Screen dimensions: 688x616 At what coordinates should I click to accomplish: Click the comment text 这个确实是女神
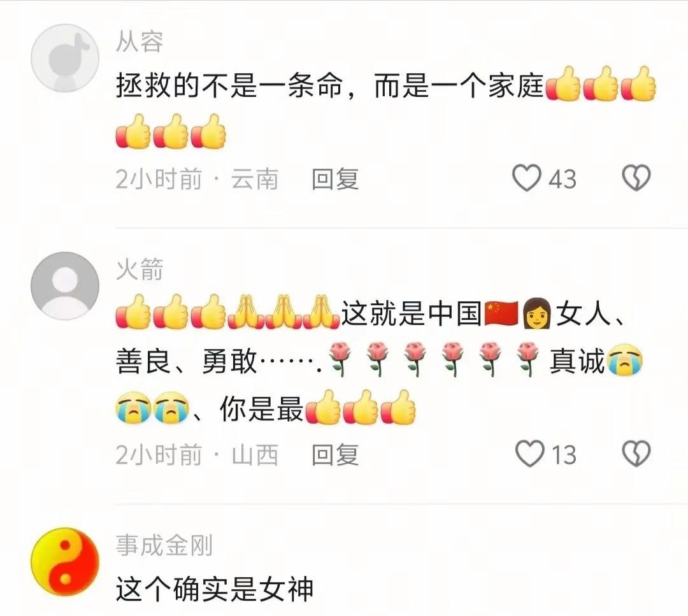tap(215, 589)
